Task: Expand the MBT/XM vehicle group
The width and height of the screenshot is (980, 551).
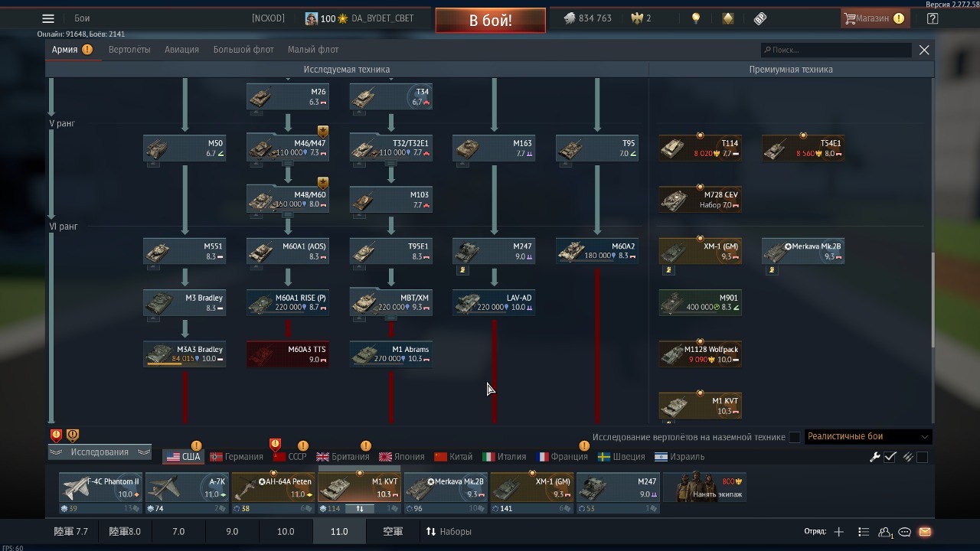Action: tap(391, 318)
